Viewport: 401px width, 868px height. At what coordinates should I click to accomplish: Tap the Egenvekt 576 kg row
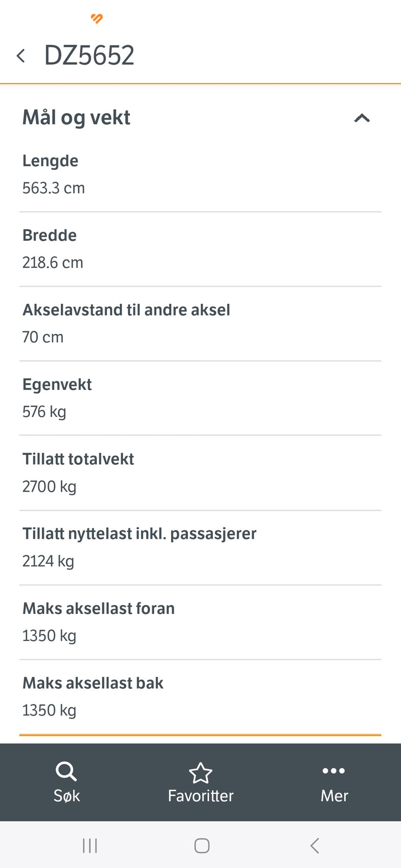tap(200, 398)
